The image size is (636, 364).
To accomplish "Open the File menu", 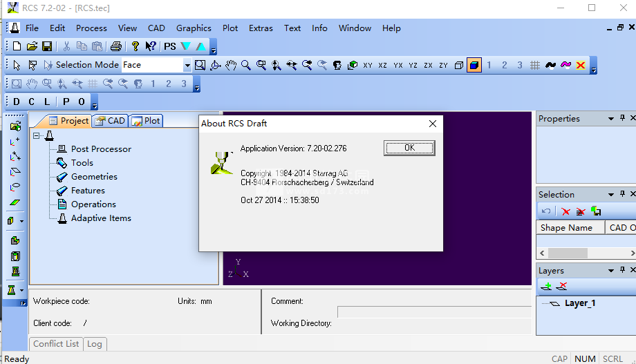I will (32, 28).
